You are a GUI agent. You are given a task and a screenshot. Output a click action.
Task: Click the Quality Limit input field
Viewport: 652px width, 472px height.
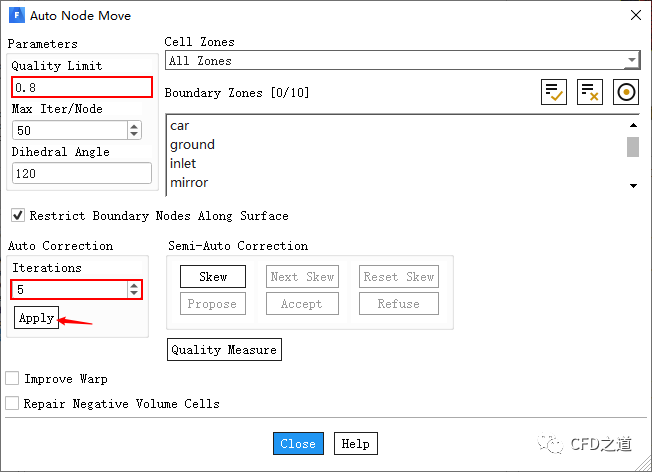coord(81,87)
